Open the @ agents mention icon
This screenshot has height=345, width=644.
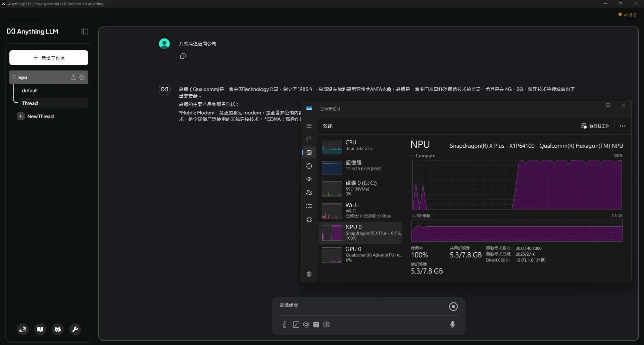point(306,325)
